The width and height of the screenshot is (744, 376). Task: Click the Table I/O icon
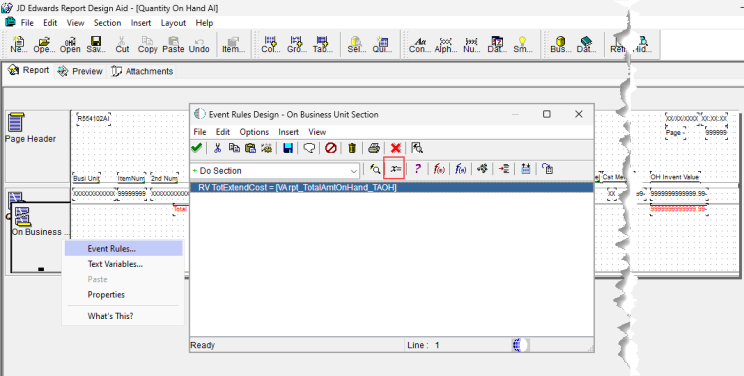tap(525, 169)
